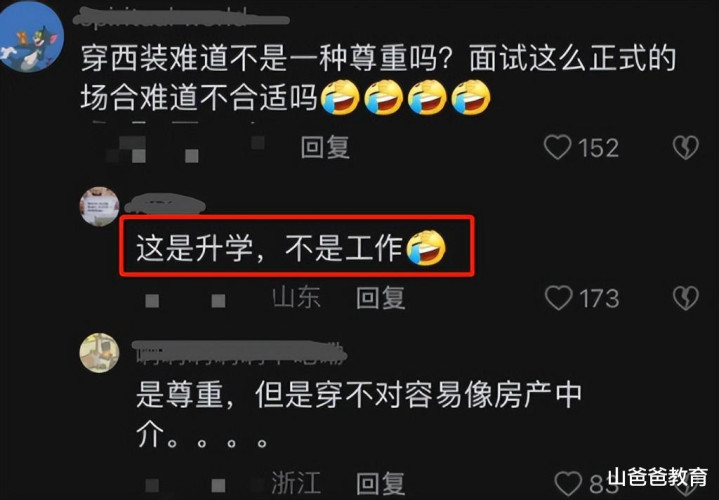This screenshot has height=500, width=719.
Task: Click the 山东 location label
Action: [296, 298]
